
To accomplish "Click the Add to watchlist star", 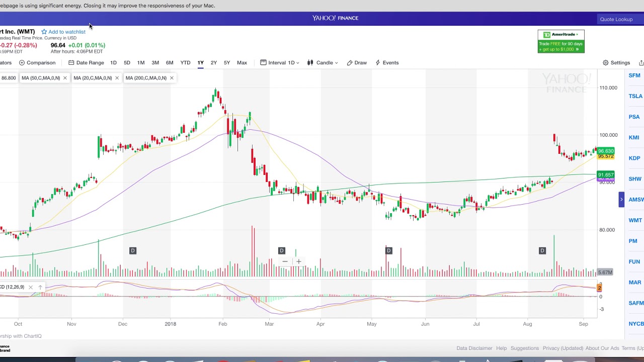I will 44,32.
